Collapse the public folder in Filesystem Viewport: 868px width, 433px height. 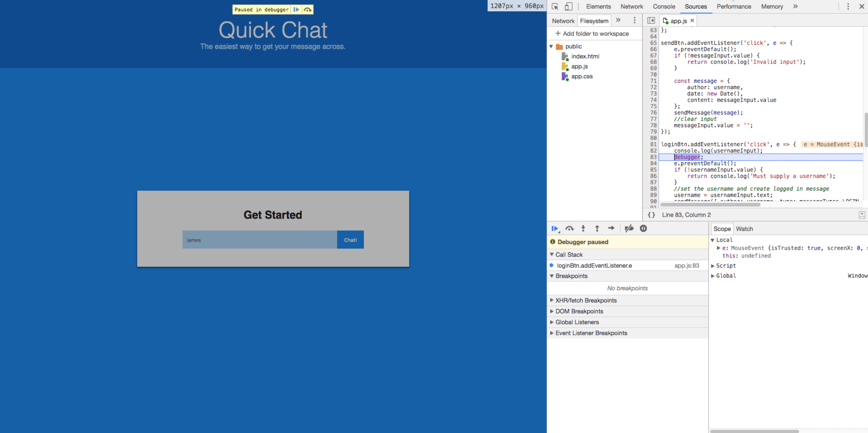pos(552,46)
